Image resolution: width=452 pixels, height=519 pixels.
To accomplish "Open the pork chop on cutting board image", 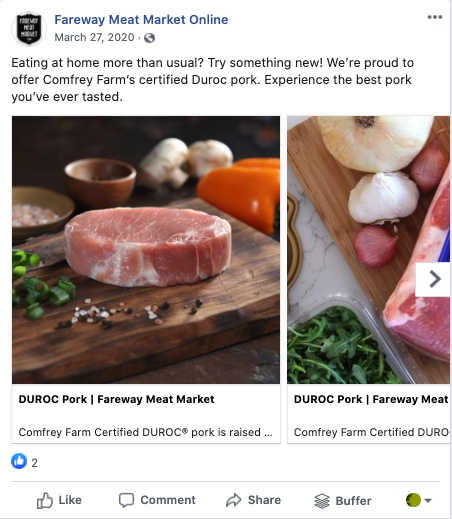I will pos(146,250).
